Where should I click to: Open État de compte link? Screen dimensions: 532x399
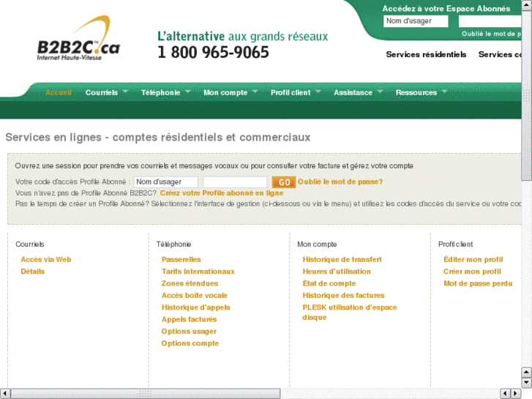tap(329, 283)
